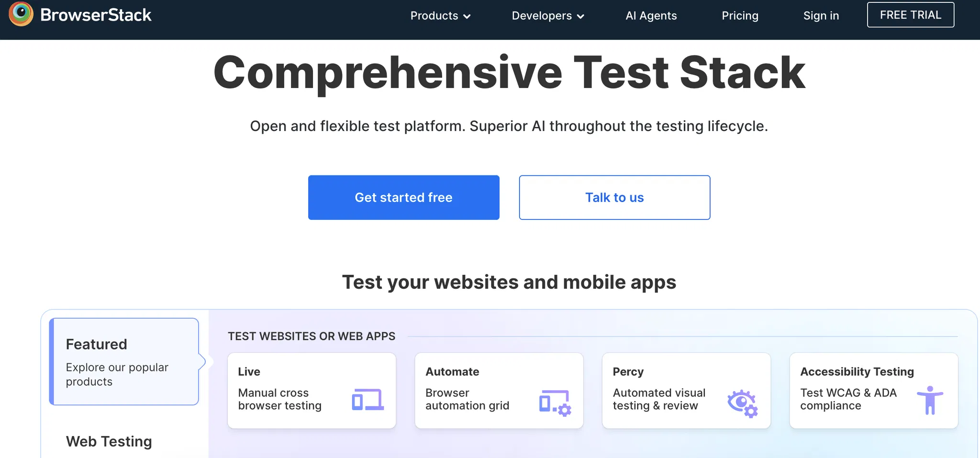The width and height of the screenshot is (980, 458).
Task: Expand the Developers dropdown chevron
Action: [580, 16]
